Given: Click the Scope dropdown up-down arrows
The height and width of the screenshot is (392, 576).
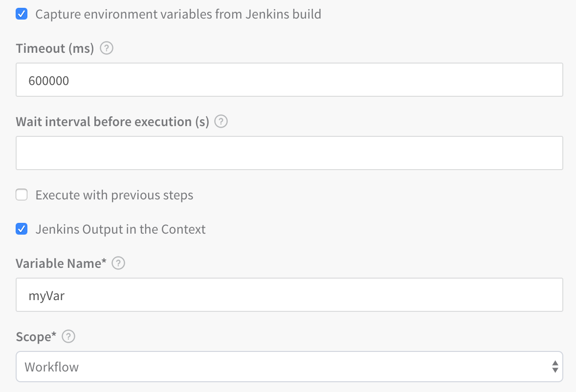Looking at the screenshot, I should tap(555, 367).
